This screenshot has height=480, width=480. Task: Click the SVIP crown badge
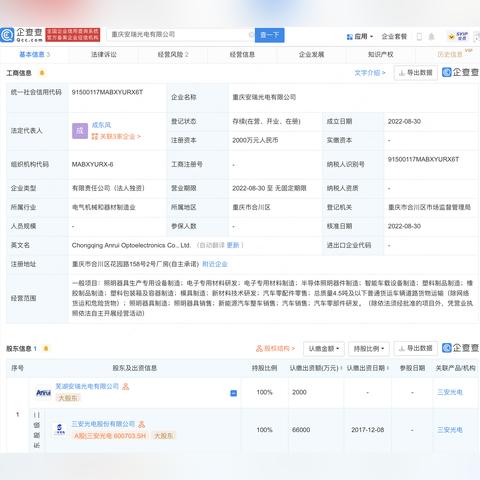(458, 36)
